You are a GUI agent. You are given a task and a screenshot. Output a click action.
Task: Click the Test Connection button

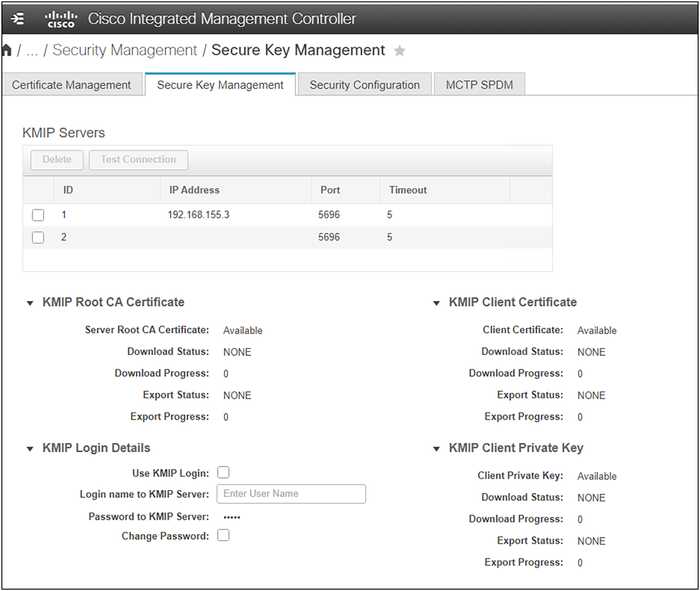click(139, 159)
